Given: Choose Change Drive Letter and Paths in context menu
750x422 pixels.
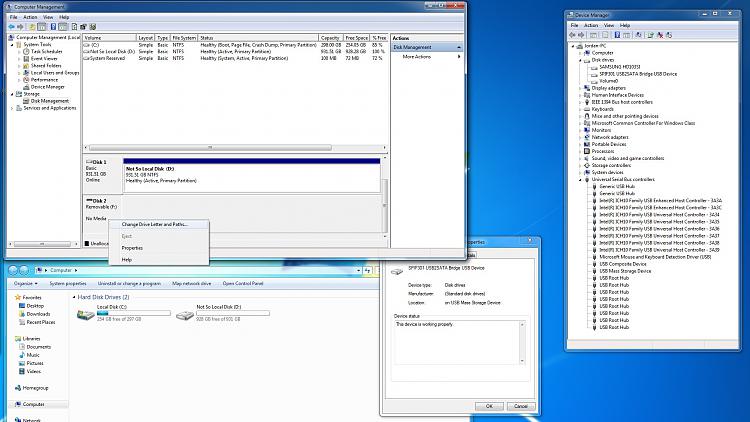Looking at the screenshot, I should point(159,224).
